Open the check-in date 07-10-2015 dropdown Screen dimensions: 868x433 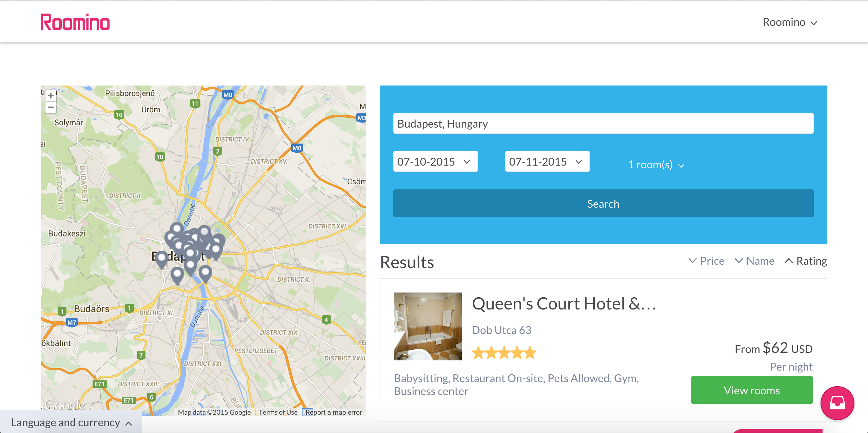(x=435, y=162)
